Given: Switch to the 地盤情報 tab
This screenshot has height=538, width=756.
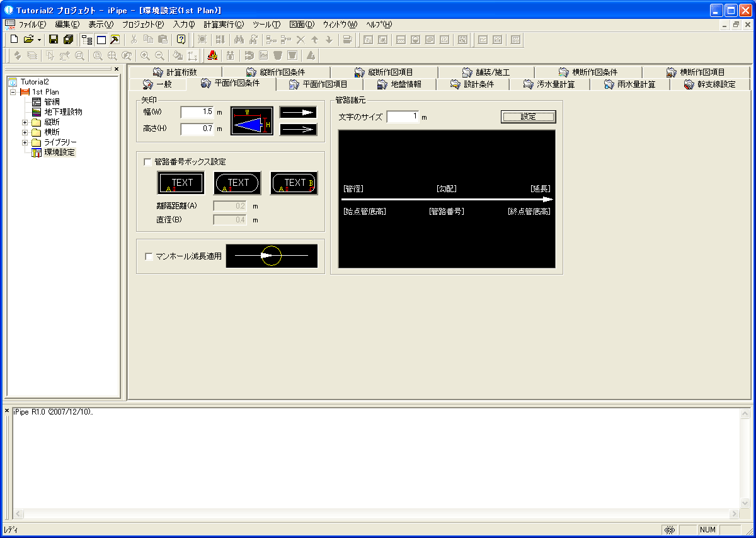Looking at the screenshot, I should [399, 84].
